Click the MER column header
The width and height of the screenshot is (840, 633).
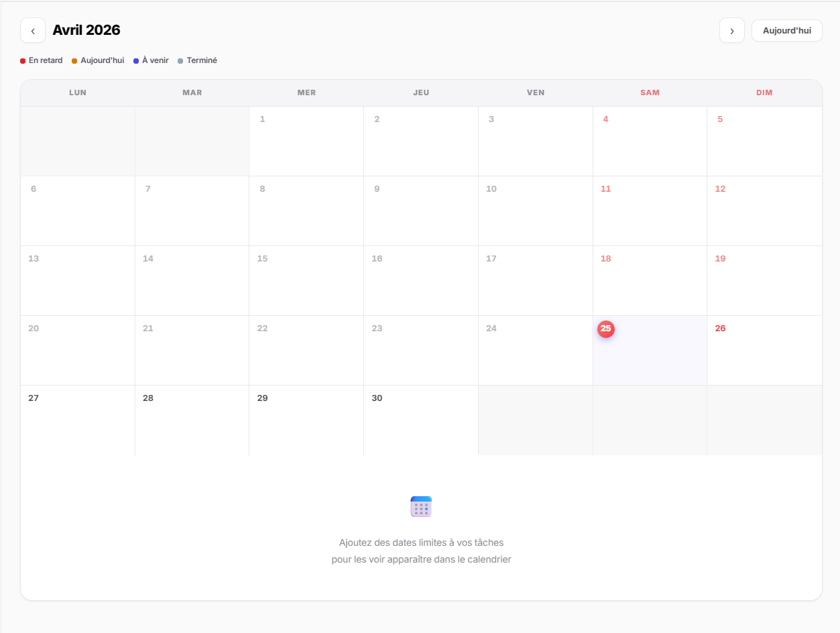pyautogui.click(x=306, y=93)
